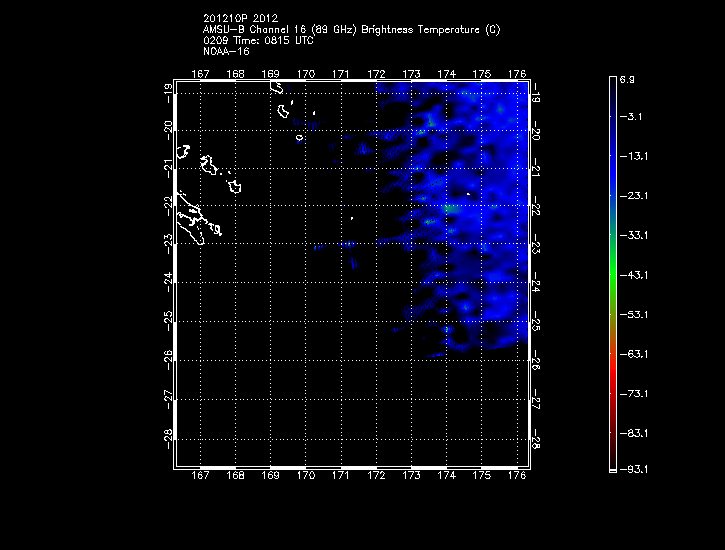Click longitude label 173 on bottom axis
Image resolution: width=725 pixels, height=550 pixels.
(410, 475)
